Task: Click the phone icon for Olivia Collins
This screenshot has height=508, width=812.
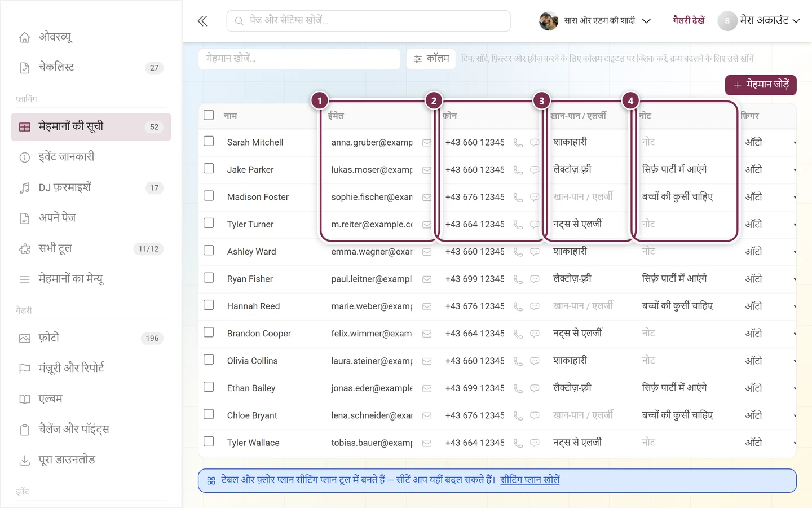Action: pos(518,361)
